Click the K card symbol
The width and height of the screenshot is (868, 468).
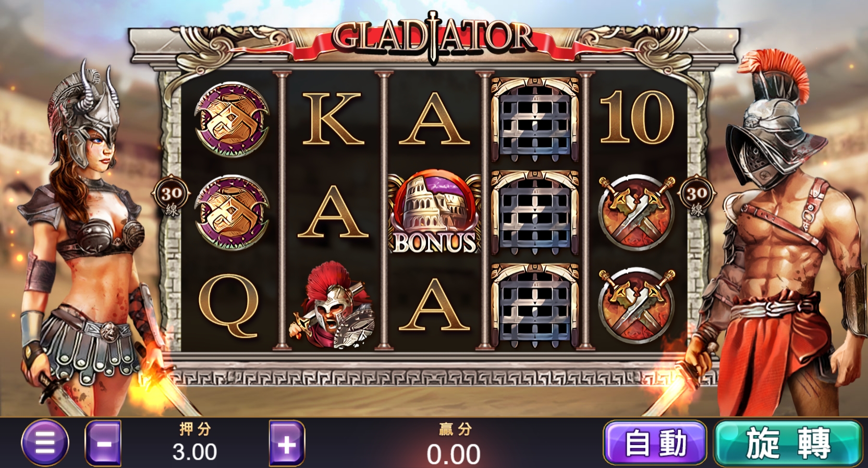tap(332, 119)
